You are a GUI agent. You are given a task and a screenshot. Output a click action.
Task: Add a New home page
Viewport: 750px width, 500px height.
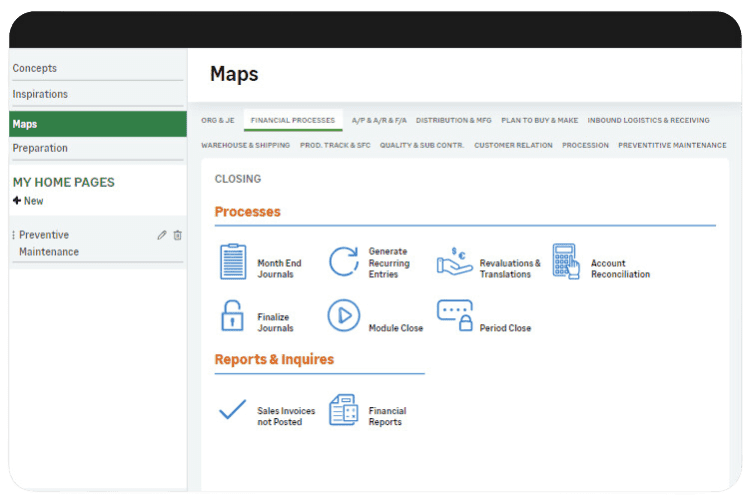click(28, 201)
